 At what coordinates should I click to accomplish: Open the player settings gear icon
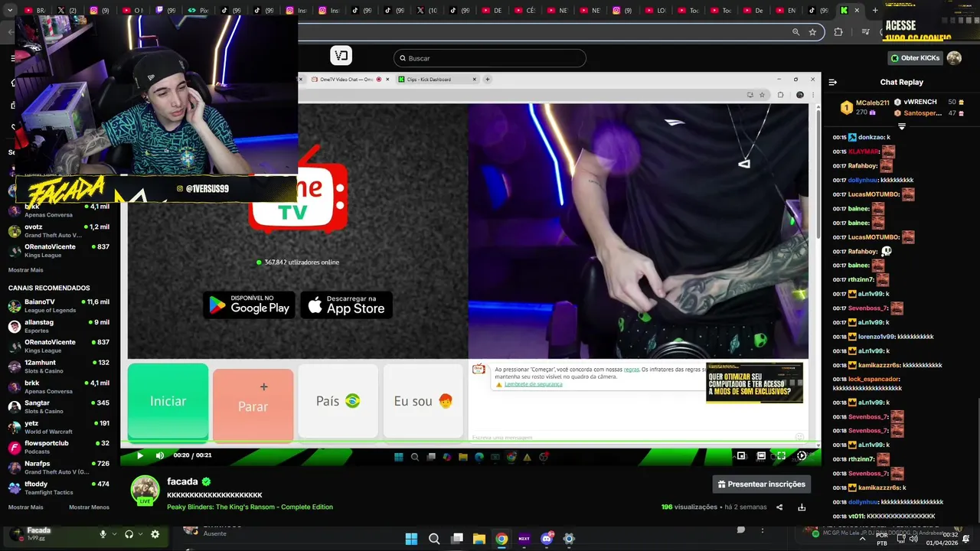click(802, 455)
